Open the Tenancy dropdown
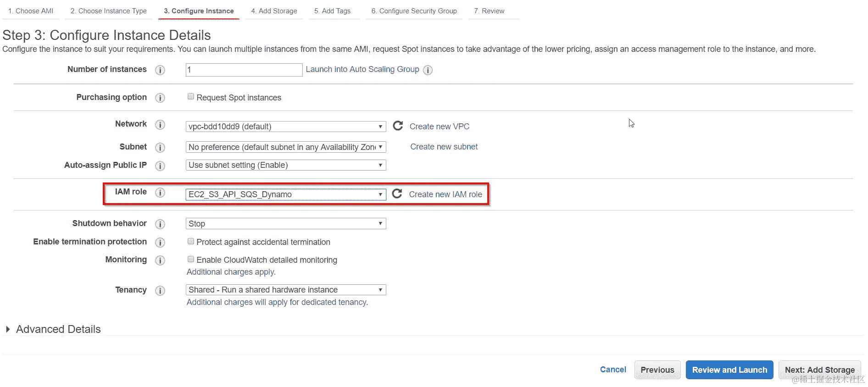Viewport: 868px width, 387px height. coord(285,290)
